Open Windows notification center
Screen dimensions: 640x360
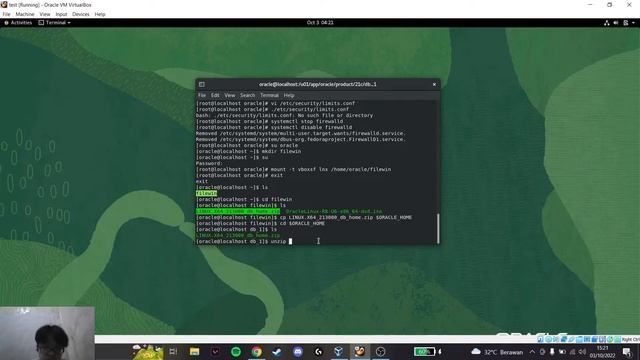click(x=627, y=352)
